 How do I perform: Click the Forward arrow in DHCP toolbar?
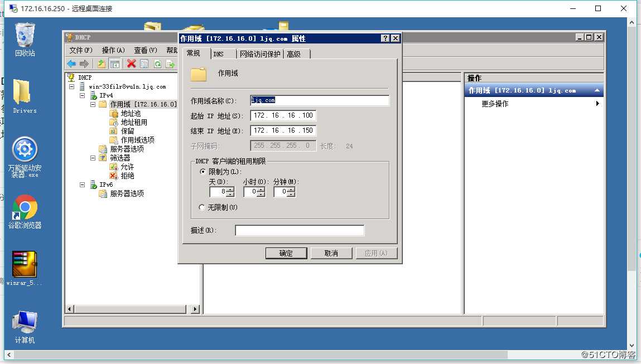tap(84, 64)
